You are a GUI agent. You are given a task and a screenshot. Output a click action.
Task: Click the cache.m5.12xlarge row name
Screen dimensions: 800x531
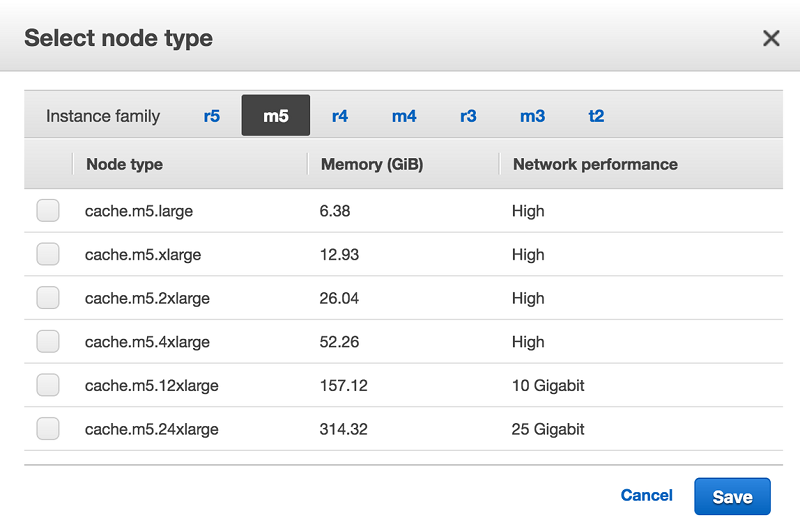(152, 385)
